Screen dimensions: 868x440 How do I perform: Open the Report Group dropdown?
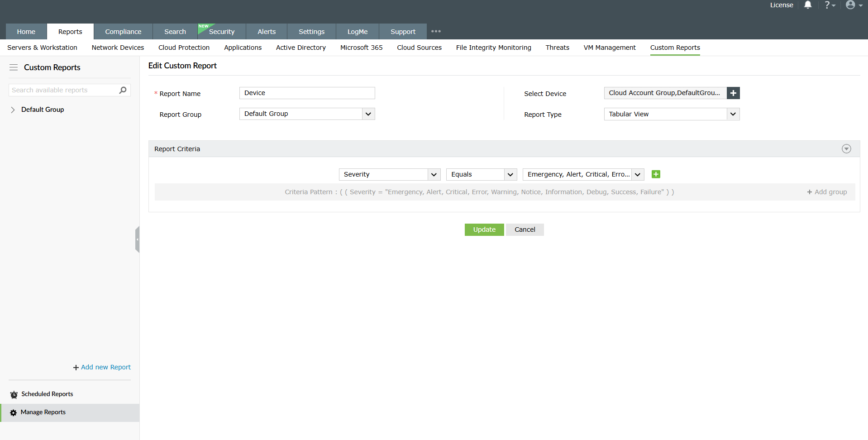pos(307,114)
